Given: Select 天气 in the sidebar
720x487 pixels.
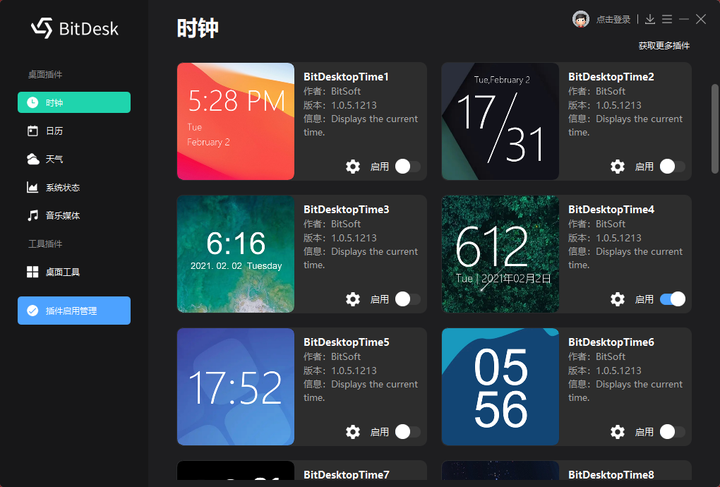Looking at the screenshot, I should click(x=74, y=159).
